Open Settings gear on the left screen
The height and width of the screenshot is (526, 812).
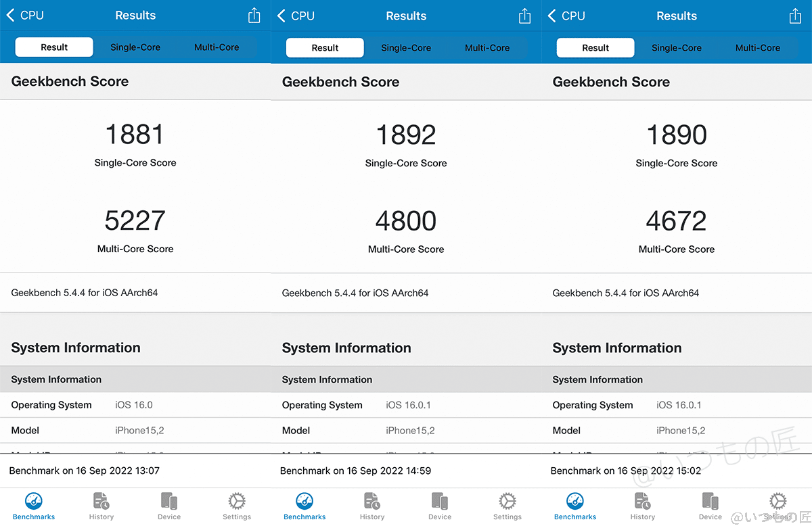(236, 505)
